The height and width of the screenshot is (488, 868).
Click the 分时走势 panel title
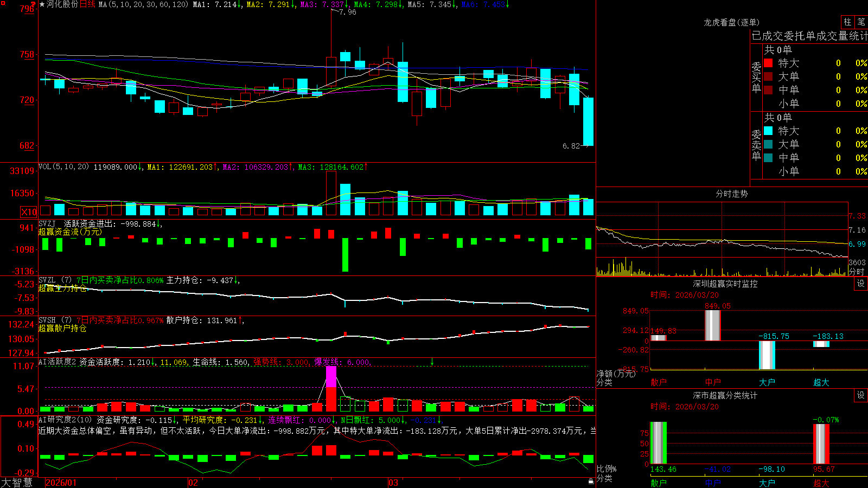click(731, 194)
